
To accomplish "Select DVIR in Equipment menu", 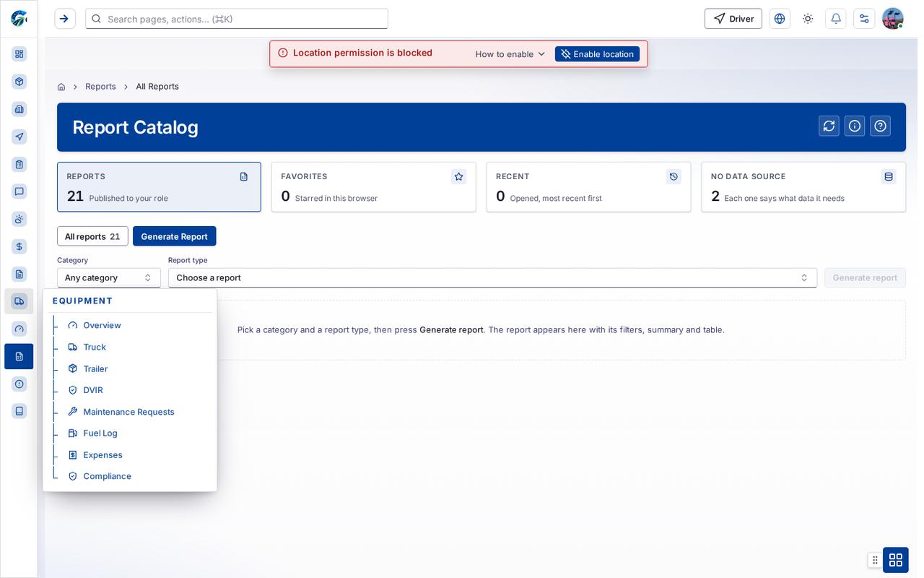I will [x=93, y=390].
